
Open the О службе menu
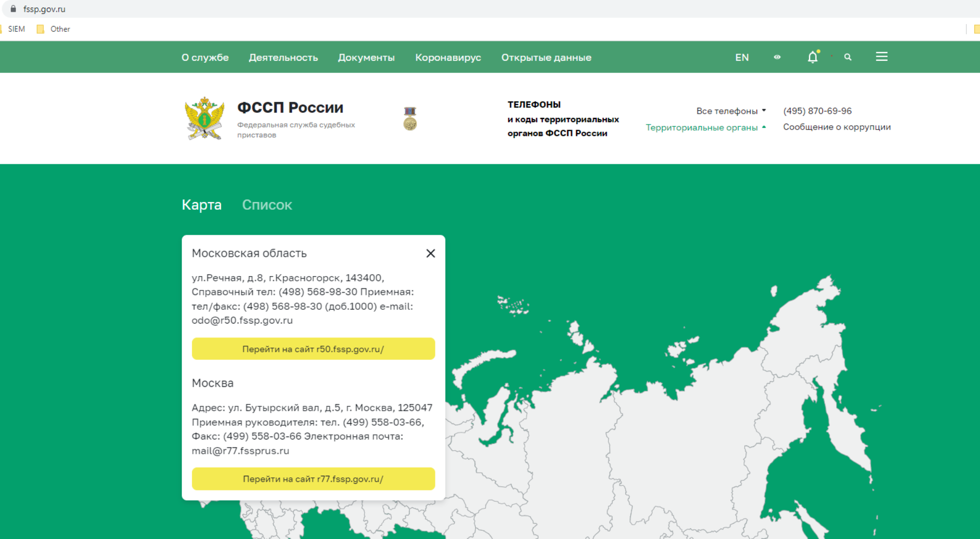205,58
